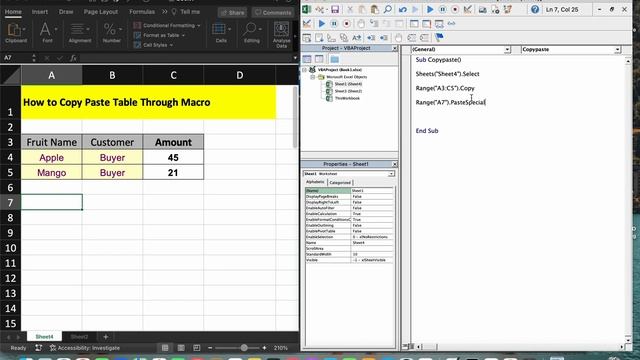
Task: Click the Excel zoom slider handle
Action: 244,348
